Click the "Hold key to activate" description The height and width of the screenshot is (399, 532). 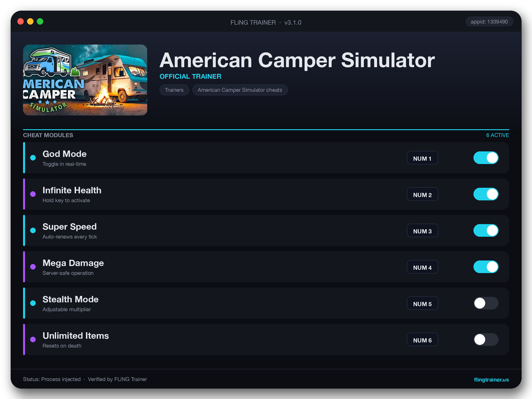(x=66, y=200)
